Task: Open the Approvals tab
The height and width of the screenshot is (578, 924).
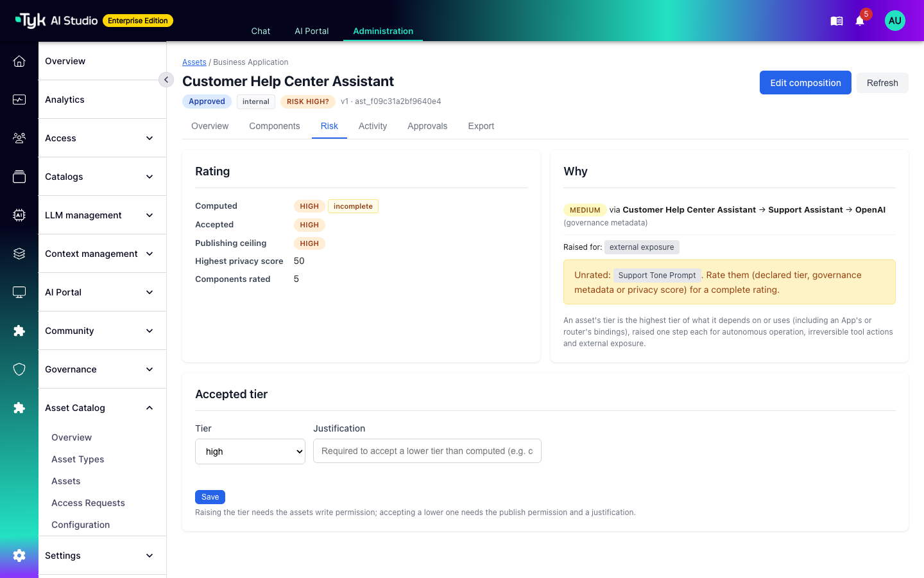Action: tap(427, 126)
